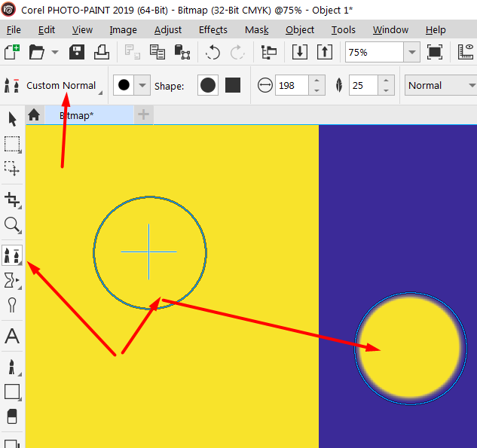Click the New document icon
Viewport: 477px width, 448px height.
[12, 52]
